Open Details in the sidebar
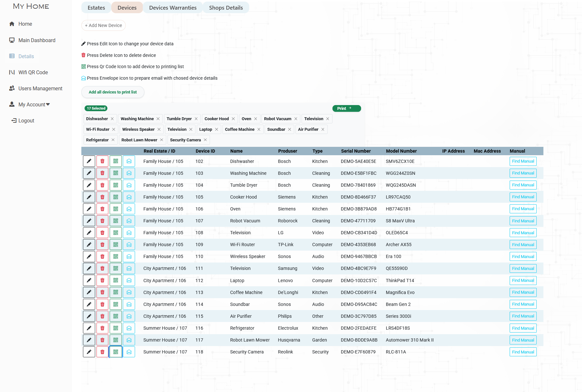 pyautogui.click(x=22, y=56)
